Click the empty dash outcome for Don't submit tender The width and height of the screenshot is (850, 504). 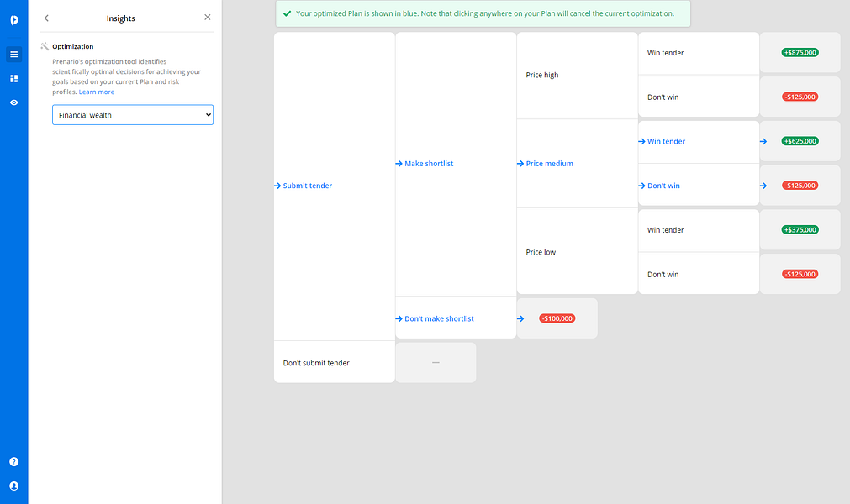tap(436, 363)
